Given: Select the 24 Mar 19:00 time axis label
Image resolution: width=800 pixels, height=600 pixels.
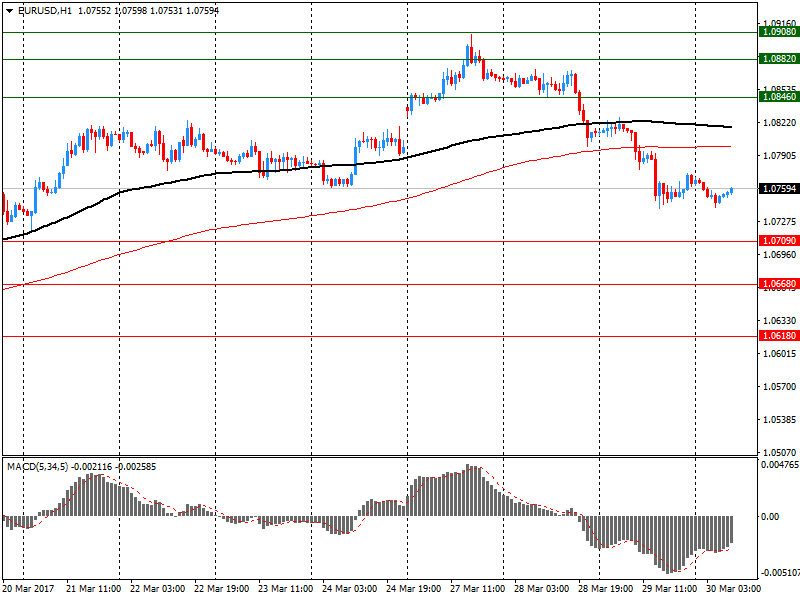Looking at the screenshot, I should pos(413,589).
